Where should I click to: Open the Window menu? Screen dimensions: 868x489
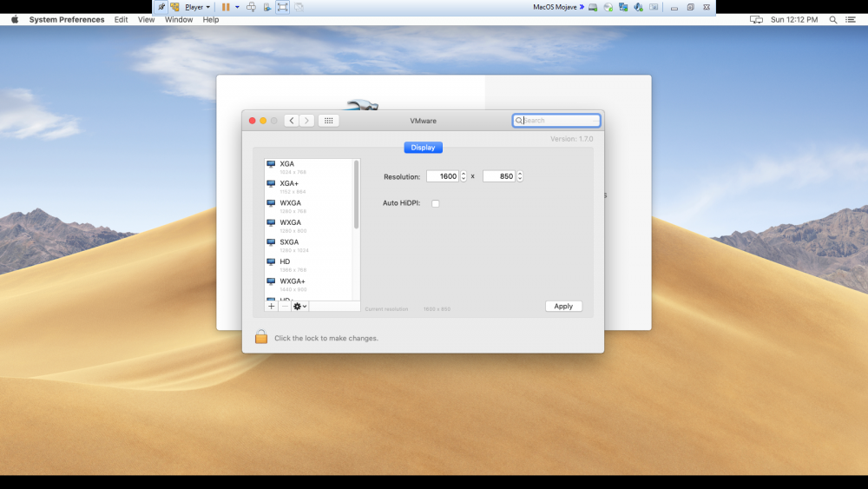coord(179,19)
